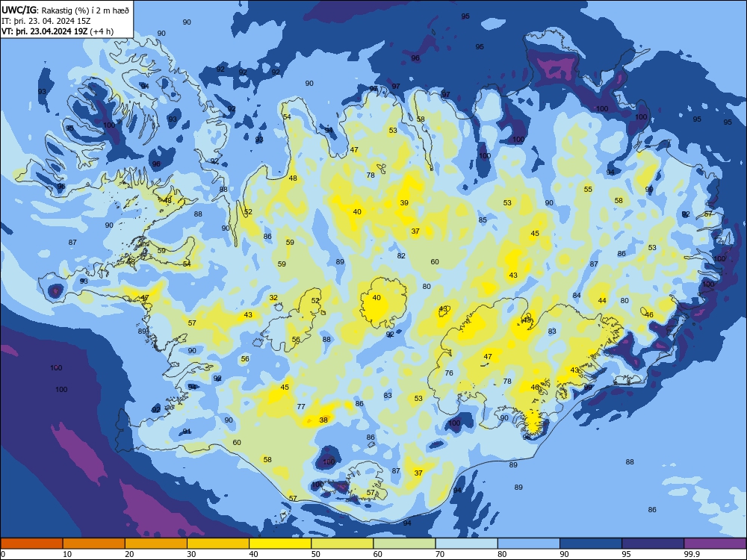Screen dimensions: 747x560
Task: Click the map value '91'
Action: (x=187, y=432)
